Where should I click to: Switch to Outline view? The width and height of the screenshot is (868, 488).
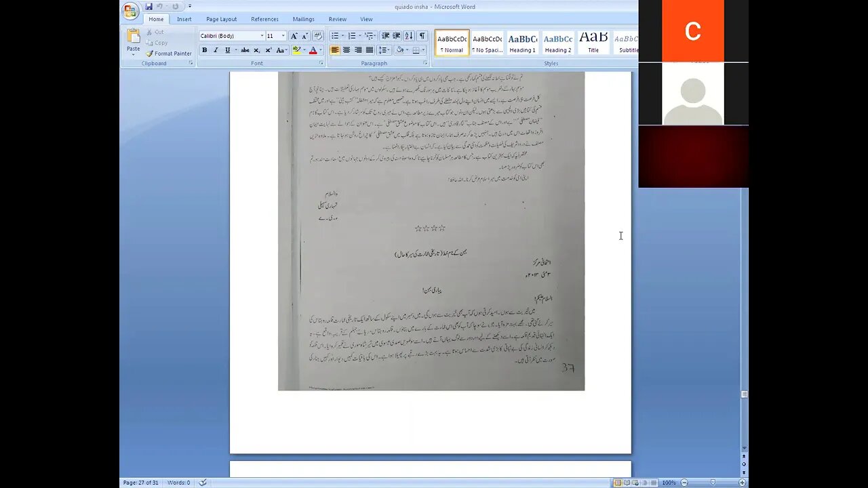[645, 483]
